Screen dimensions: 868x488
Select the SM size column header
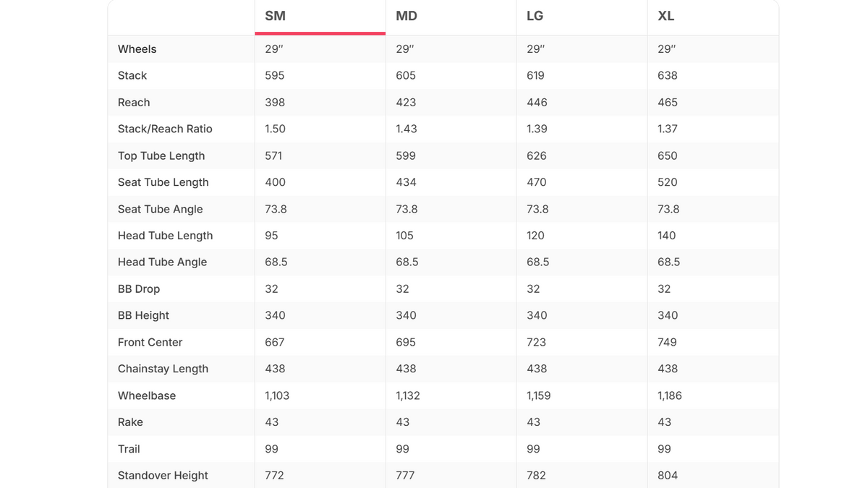[275, 16]
